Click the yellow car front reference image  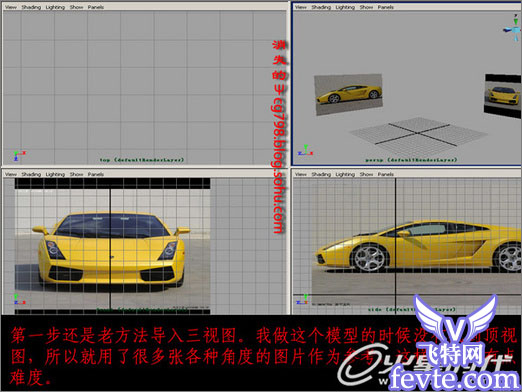coord(112,246)
